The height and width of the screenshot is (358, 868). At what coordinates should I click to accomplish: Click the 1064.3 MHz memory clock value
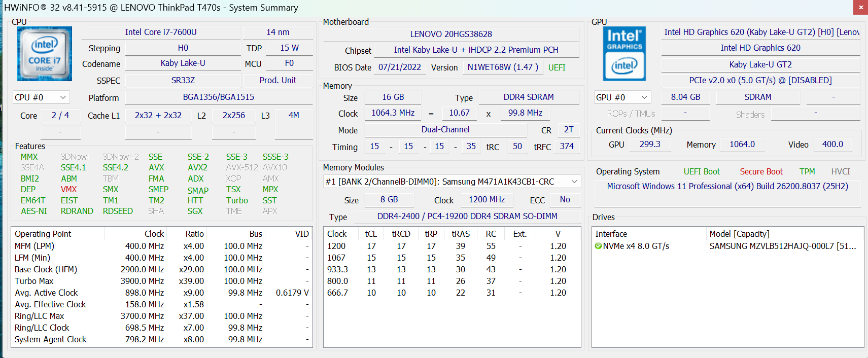tap(393, 113)
